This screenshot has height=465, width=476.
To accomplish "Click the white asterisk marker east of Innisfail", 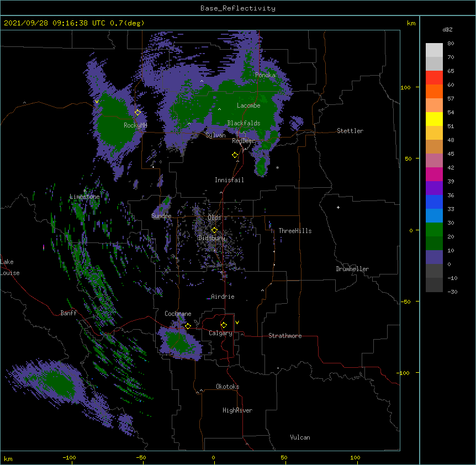I will (x=277, y=167).
